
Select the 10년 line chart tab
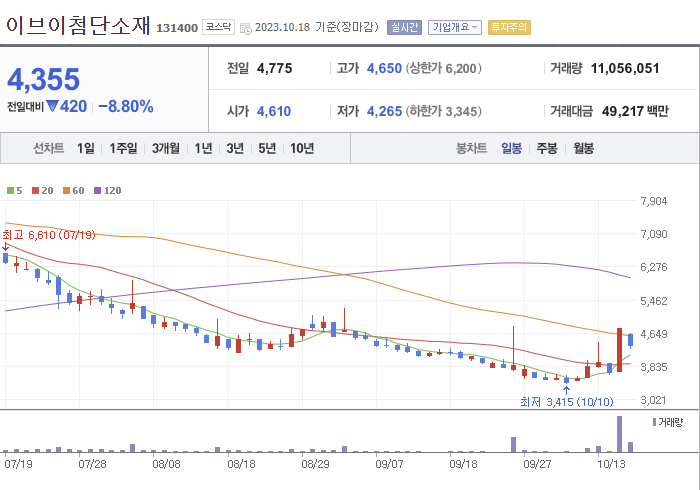[x=302, y=148]
